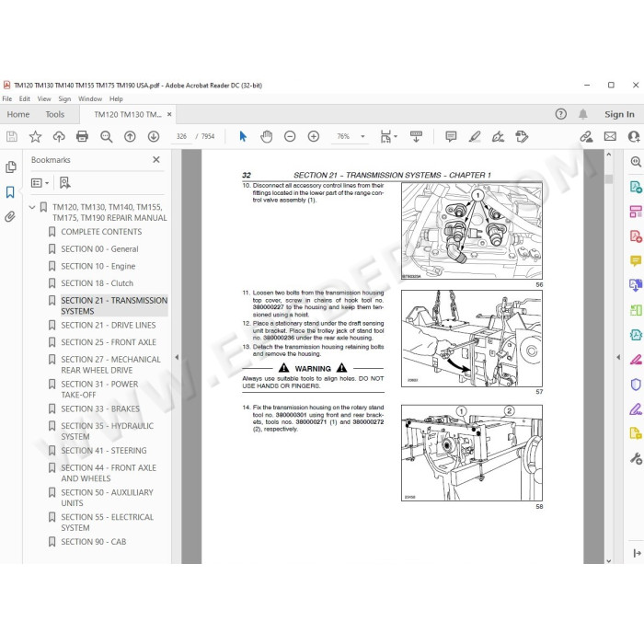Click the document vertical scrollbar thumb
Viewport: 644px width, 644px height.
(x=609, y=179)
